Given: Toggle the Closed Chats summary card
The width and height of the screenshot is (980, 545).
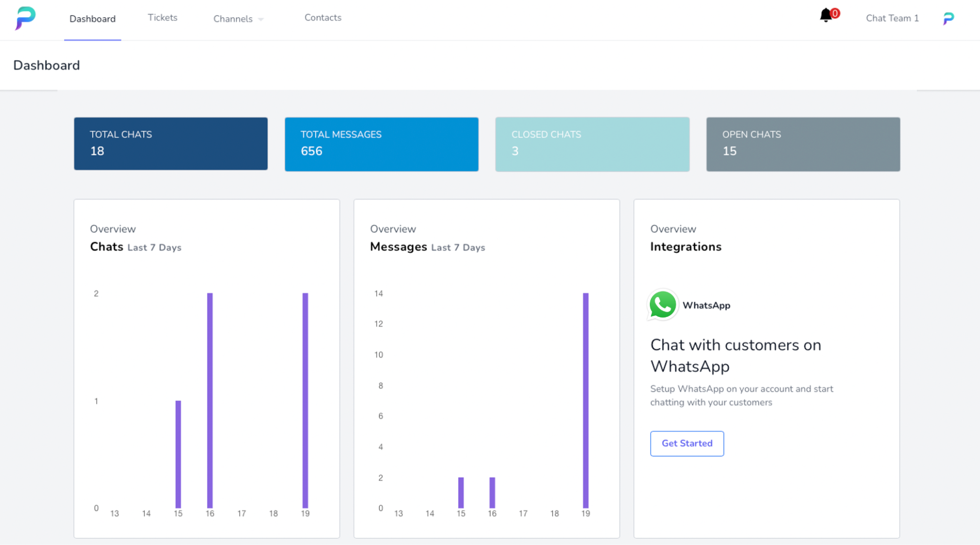Looking at the screenshot, I should point(592,144).
